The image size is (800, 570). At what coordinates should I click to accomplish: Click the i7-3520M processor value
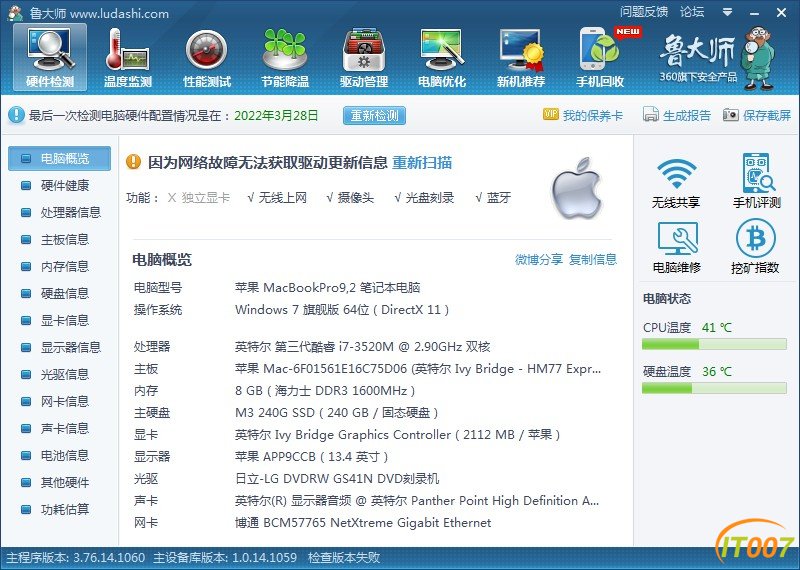tap(362, 347)
